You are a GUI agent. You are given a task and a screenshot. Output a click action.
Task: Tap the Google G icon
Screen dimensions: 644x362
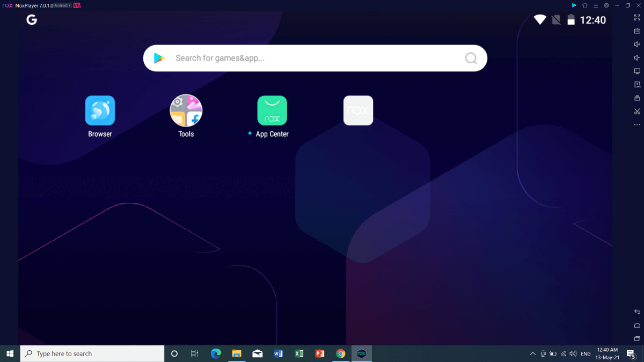pyautogui.click(x=32, y=20)
